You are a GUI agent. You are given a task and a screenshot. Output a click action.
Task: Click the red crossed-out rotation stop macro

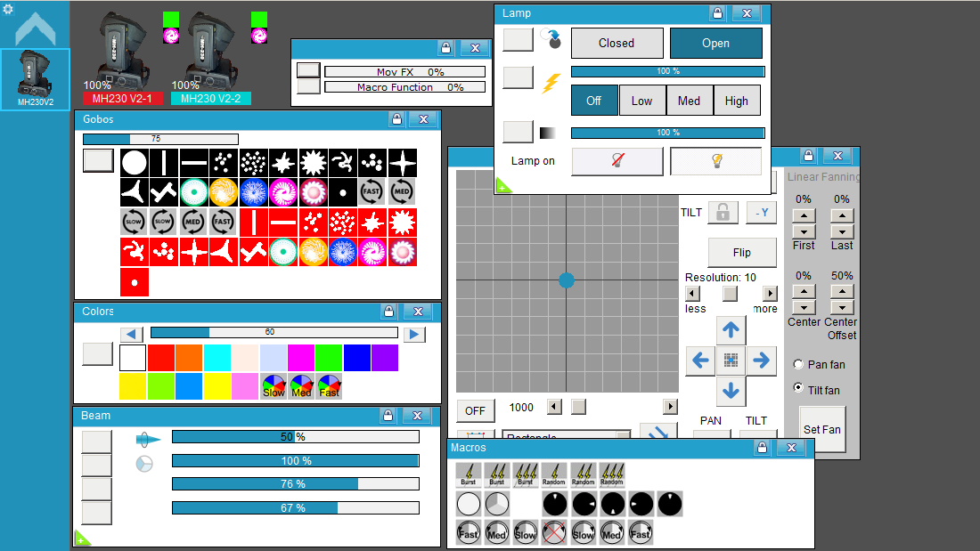coord(554,533)
